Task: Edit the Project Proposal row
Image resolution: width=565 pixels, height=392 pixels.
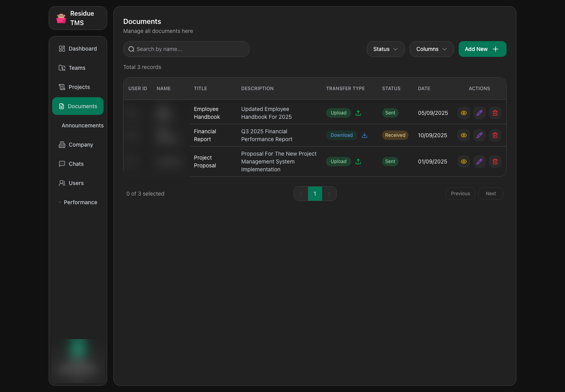Action: point(479,162)
